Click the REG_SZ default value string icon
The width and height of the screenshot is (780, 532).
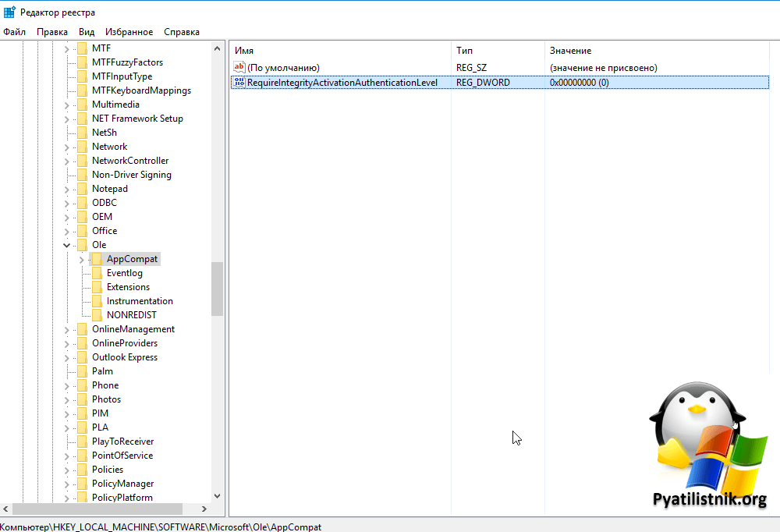point(239,68)
